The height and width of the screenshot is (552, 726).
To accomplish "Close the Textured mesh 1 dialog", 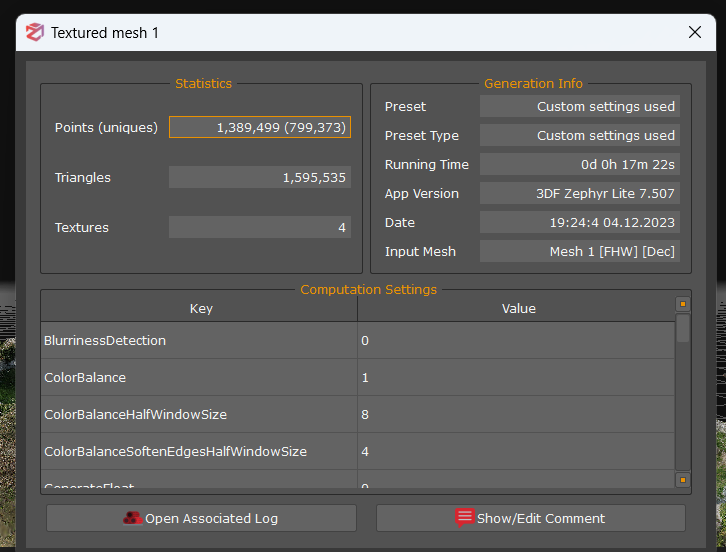I will click(695, 33).
